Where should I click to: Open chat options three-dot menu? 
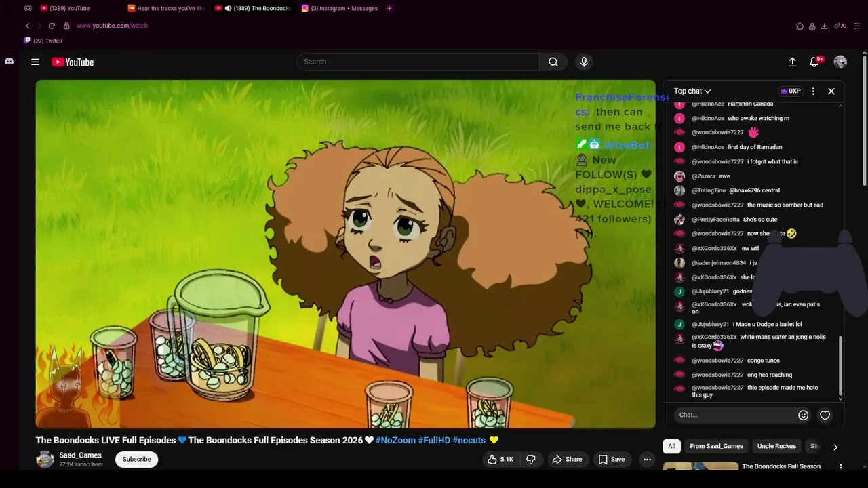point(813,91)
